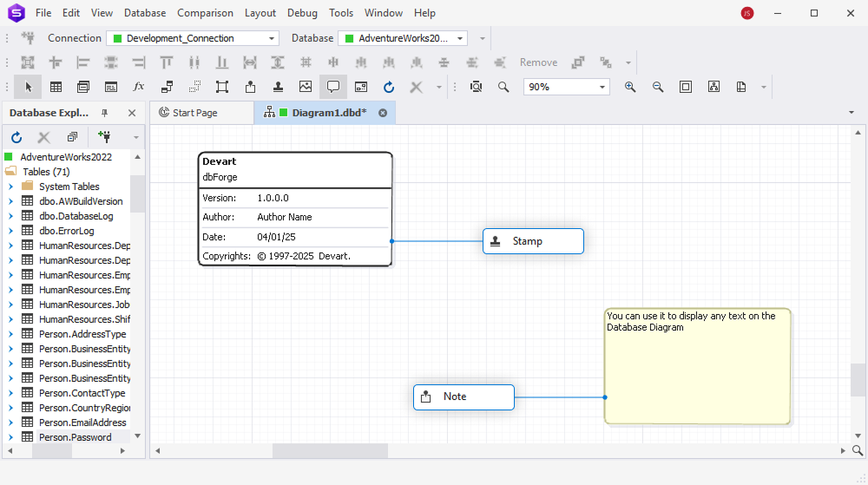Expand dbo.AWBuildVersion table node
The height and width of the screenshot is (485, 868).
point(10,201)
